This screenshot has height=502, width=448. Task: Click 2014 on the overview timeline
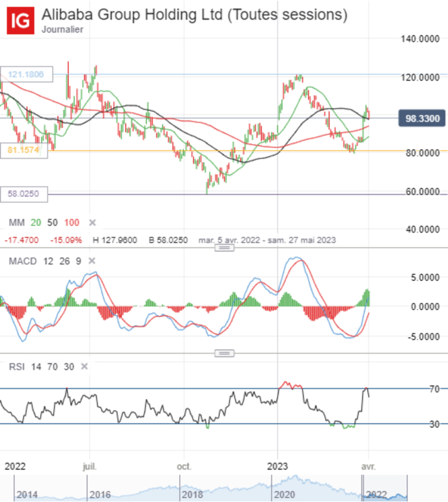[x=27, y=495]
